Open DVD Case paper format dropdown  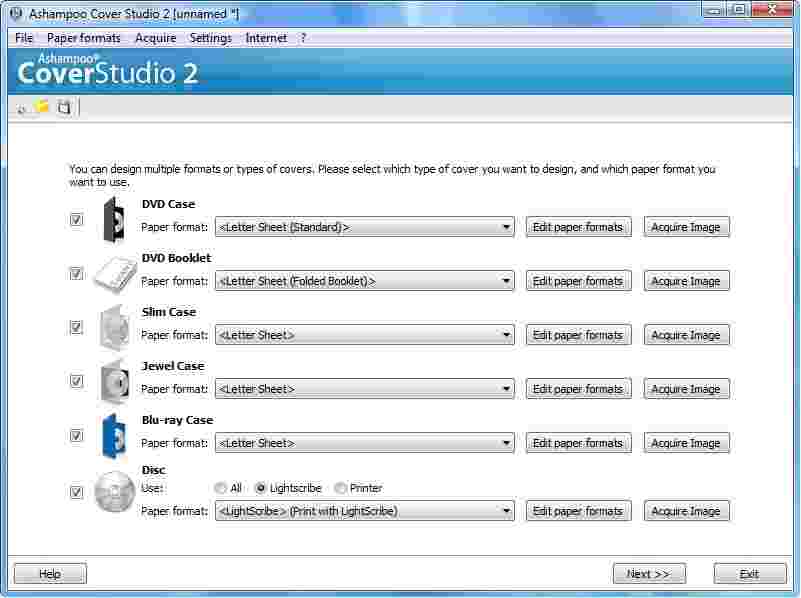tap(365, 227)
